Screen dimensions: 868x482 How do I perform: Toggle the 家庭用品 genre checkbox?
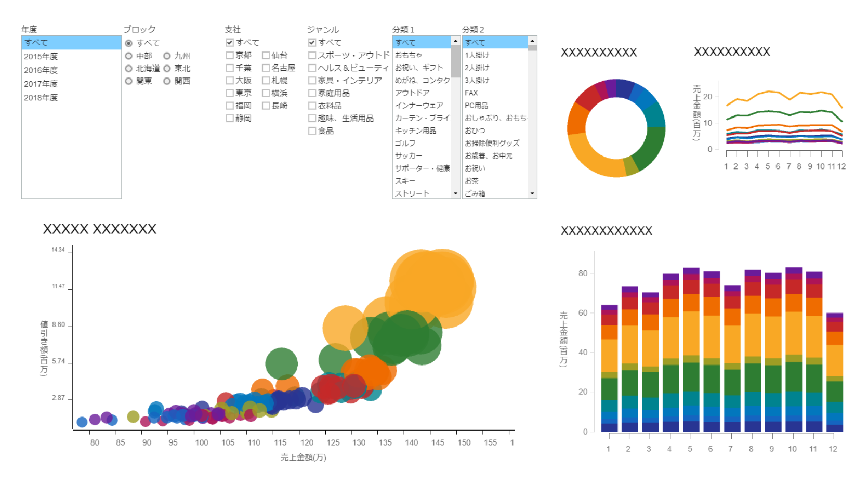pyautogui.click(x=312, y=93)
